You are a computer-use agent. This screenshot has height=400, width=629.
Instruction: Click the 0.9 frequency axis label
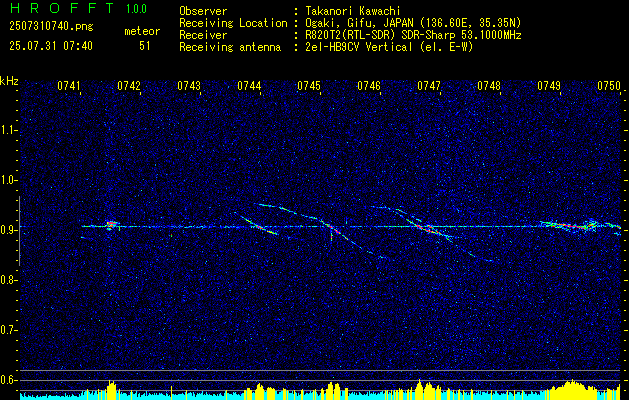pyautogui.click(x=9, y=230)
